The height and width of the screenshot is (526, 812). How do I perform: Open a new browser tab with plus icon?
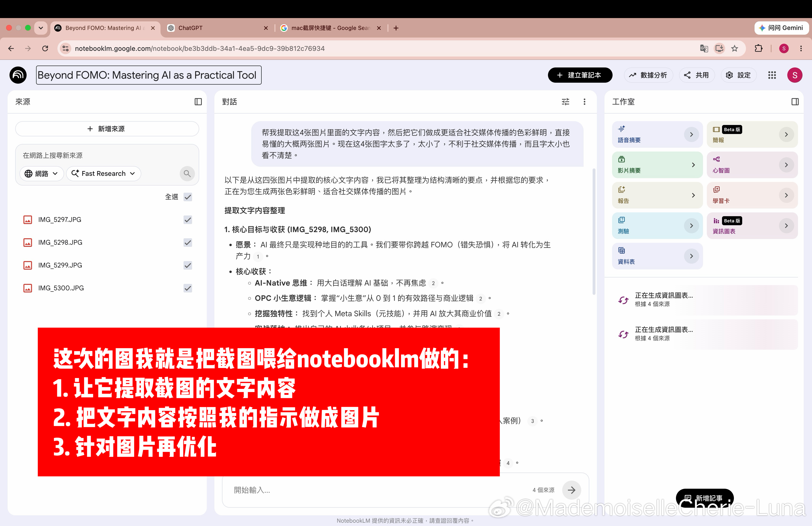click(x=396, y=28)
